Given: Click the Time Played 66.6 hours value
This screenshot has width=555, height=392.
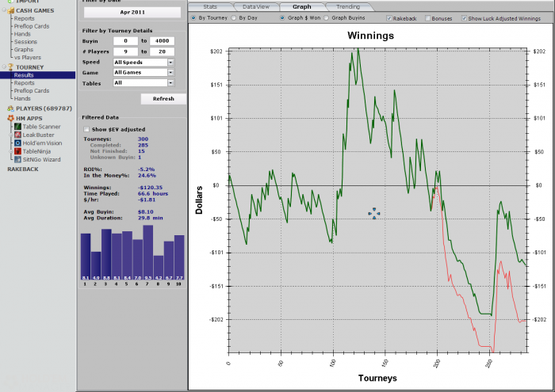Looking at the screenshot, I should pos(152,193).
